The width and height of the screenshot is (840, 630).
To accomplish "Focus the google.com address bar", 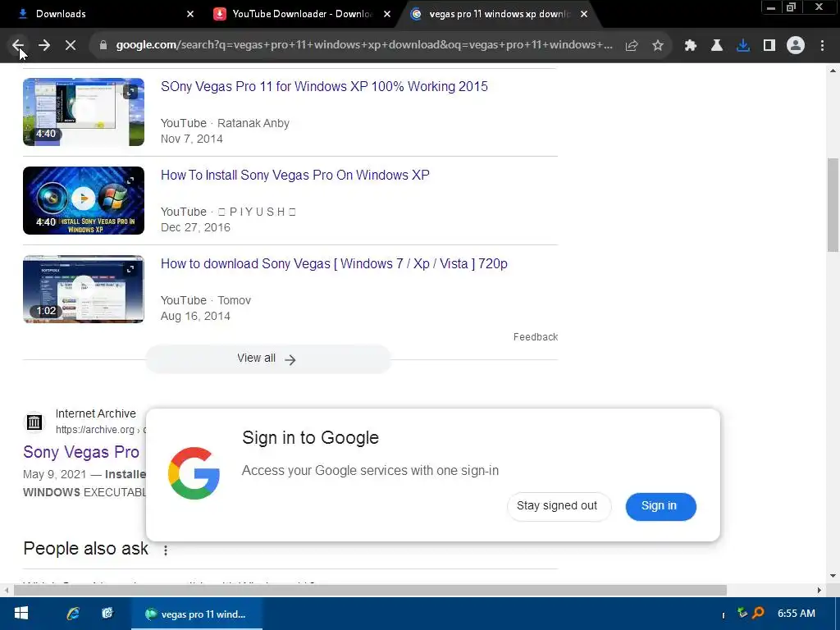I will click(364, 45).
